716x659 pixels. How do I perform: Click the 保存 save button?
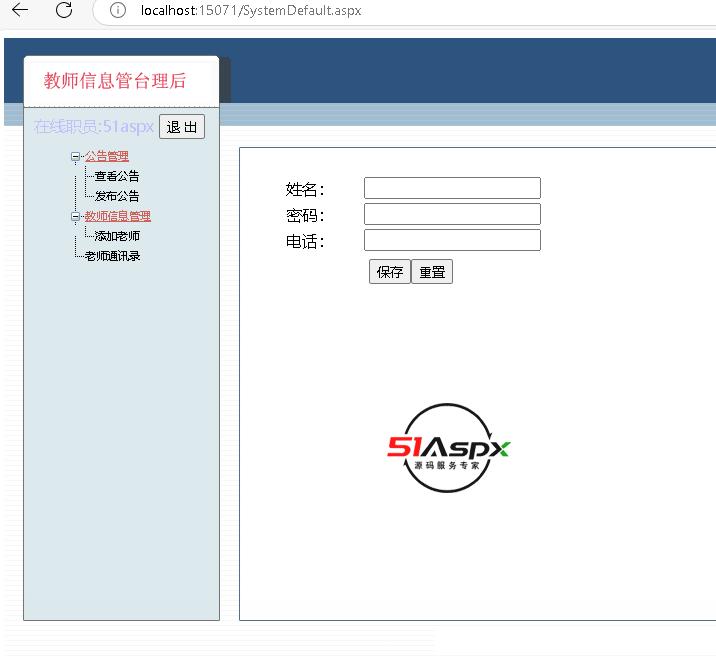coord(390,272)
